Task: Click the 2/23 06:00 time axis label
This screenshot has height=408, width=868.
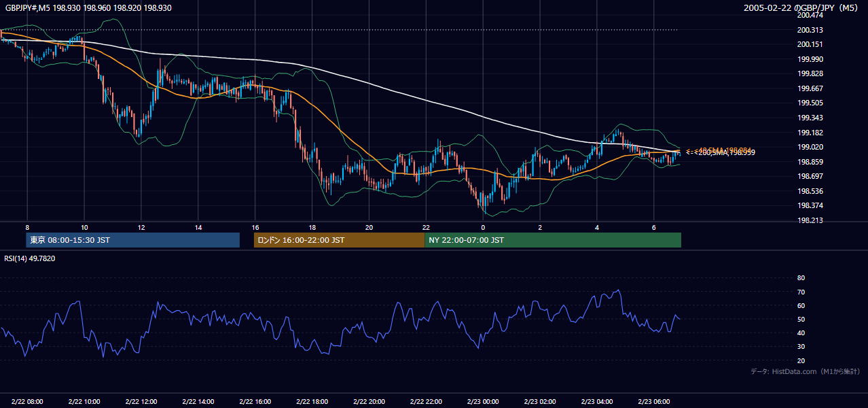Action: (x=655, y=402)
